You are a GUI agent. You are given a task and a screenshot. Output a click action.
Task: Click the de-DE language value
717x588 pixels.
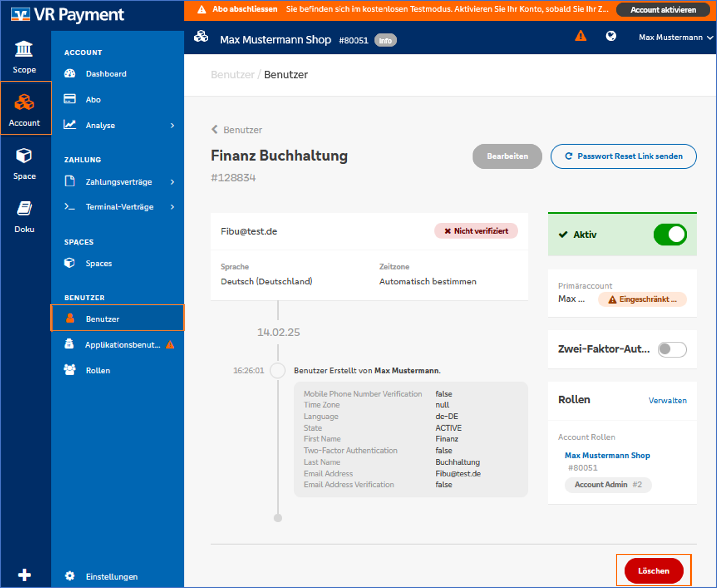(x=446, y=416)
